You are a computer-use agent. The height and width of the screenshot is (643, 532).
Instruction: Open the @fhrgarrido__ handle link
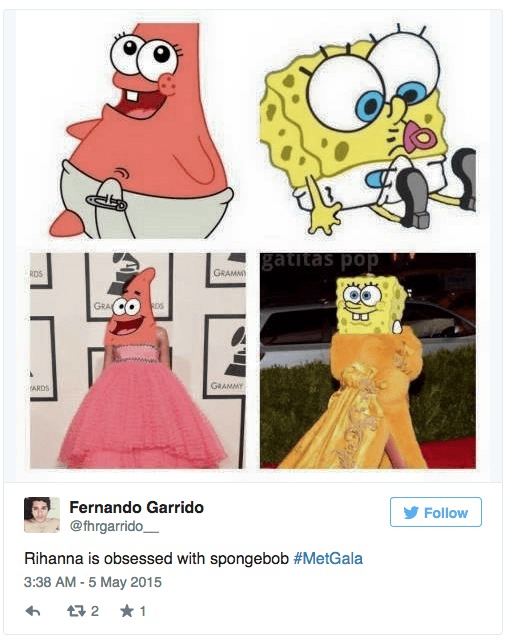point(114,526)
